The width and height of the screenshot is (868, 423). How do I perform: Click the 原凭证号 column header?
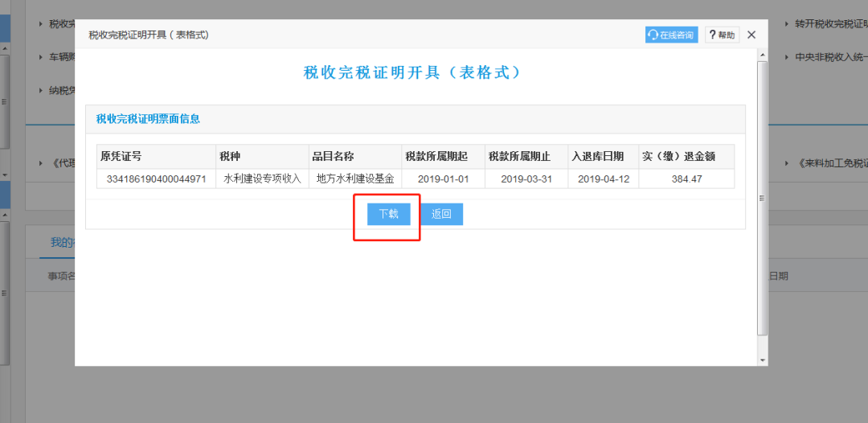point(157,157)
